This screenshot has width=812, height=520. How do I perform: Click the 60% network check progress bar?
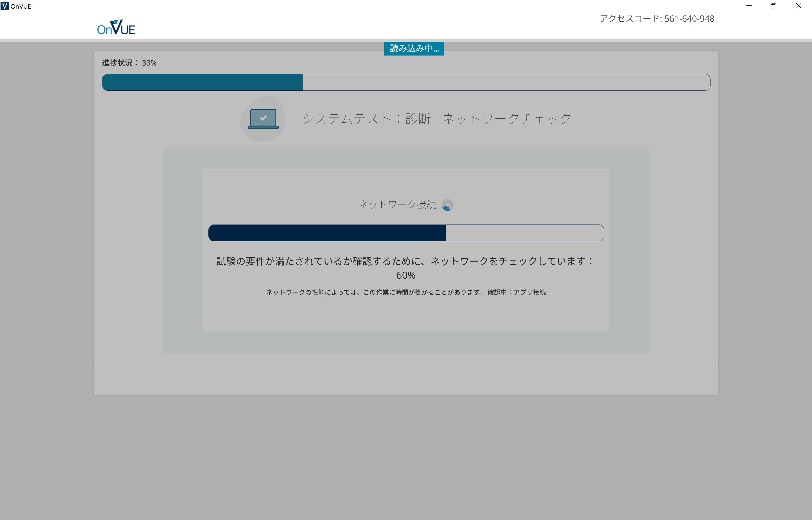coord(406,233)
